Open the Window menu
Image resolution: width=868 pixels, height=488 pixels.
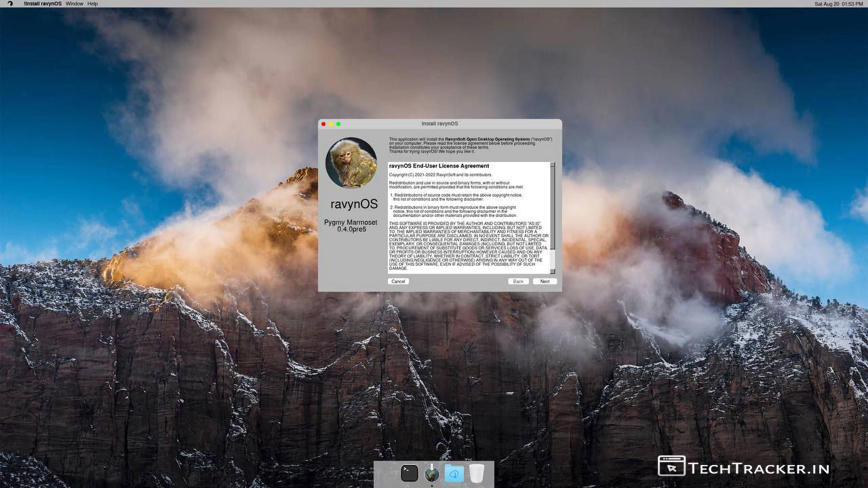pos(75,4)
